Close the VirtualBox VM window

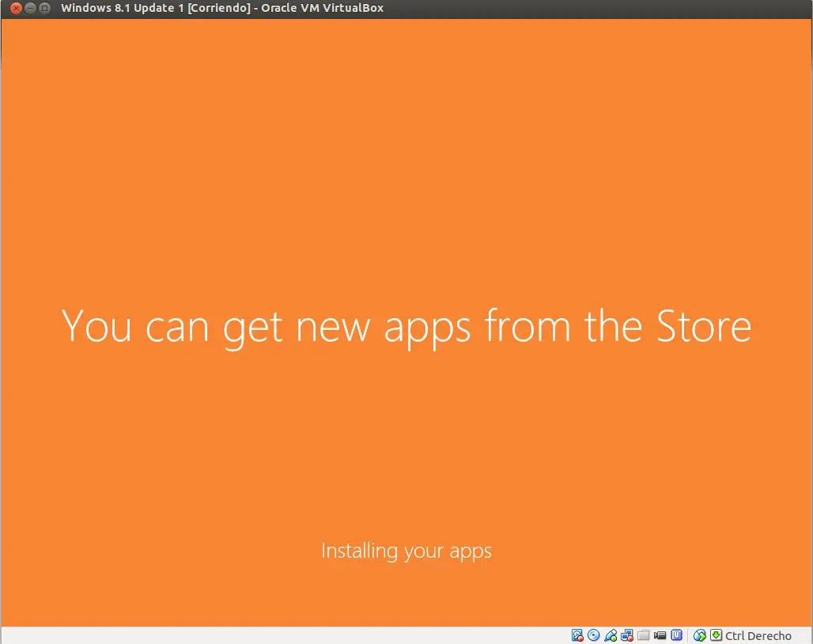coord(16,8)
